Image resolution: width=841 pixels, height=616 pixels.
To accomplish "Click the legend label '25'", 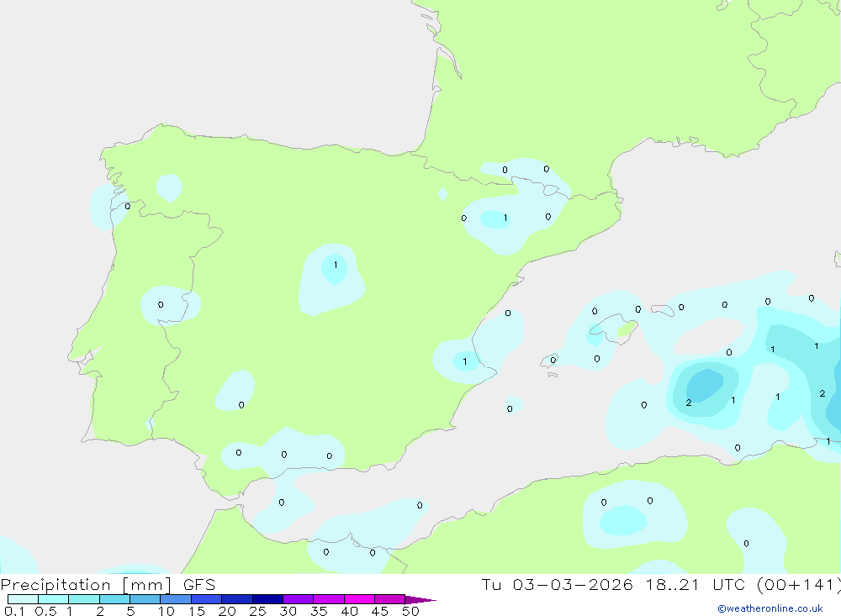I will pos(257,611).
